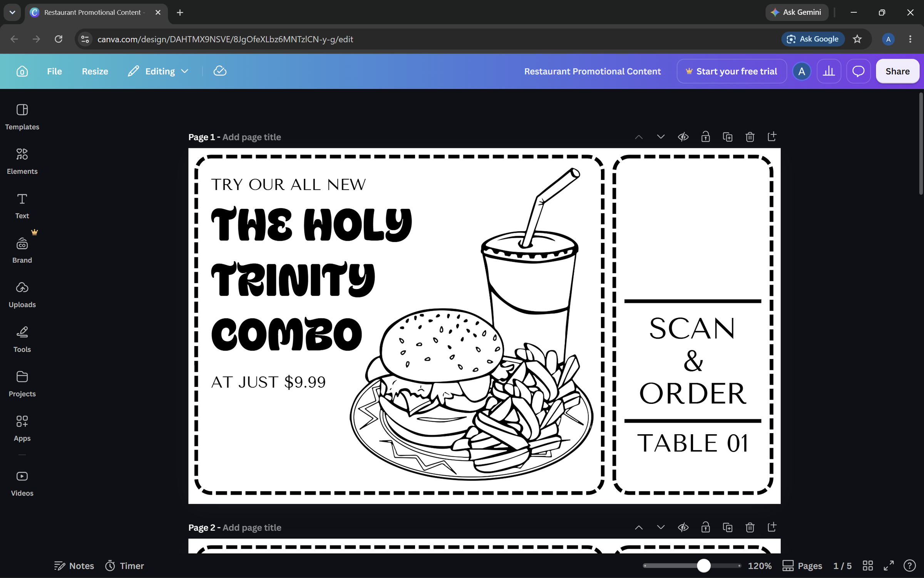924x578 pixels.
Task: Click the design title Restaurant Promotional Content
Action: pyautogui.click(x=592, y=71)
